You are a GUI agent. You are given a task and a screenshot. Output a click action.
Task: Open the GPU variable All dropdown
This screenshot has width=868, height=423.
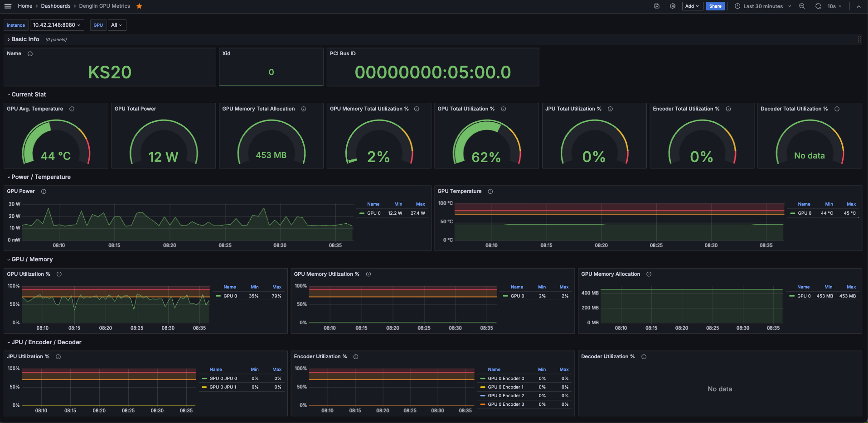pos(116,25)
